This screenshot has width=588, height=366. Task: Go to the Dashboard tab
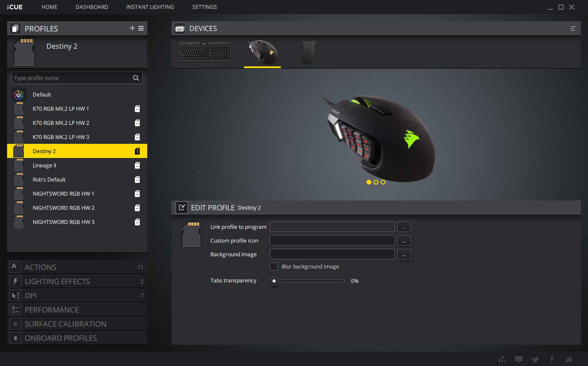92,7
